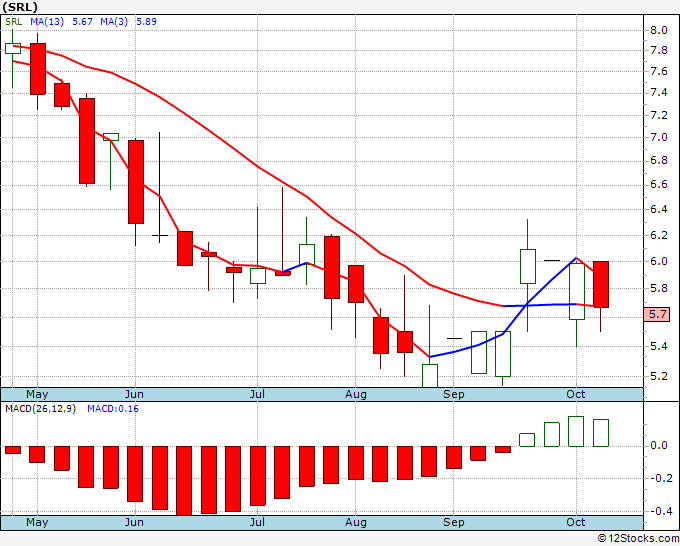Select the Jul marker on MACD timeline

click(x=257, y=522)
